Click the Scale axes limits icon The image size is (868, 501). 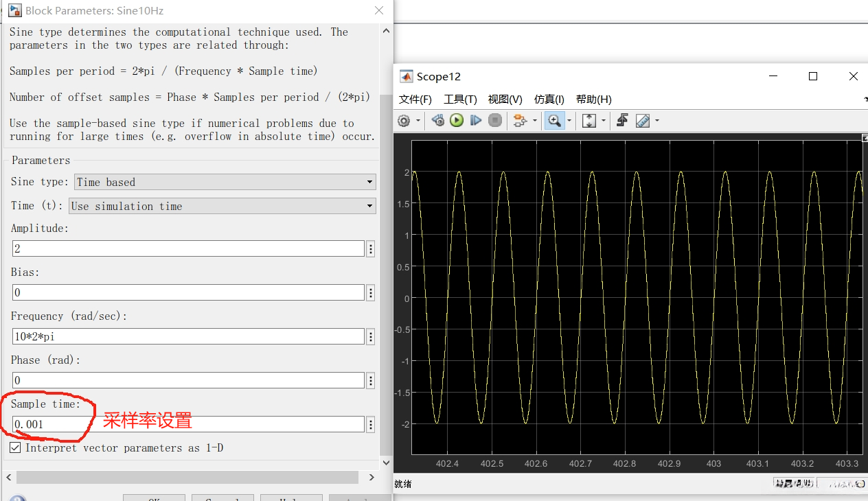[589, 121]
